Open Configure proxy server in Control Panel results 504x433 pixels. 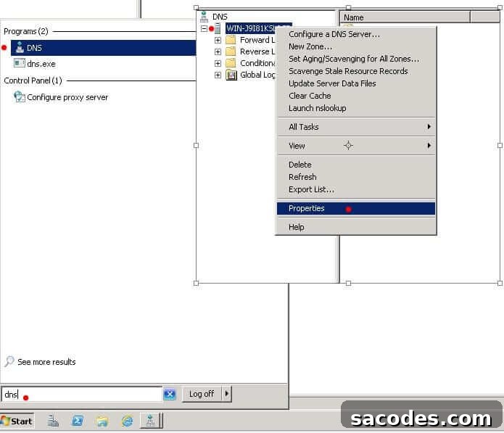coord(61,97)
